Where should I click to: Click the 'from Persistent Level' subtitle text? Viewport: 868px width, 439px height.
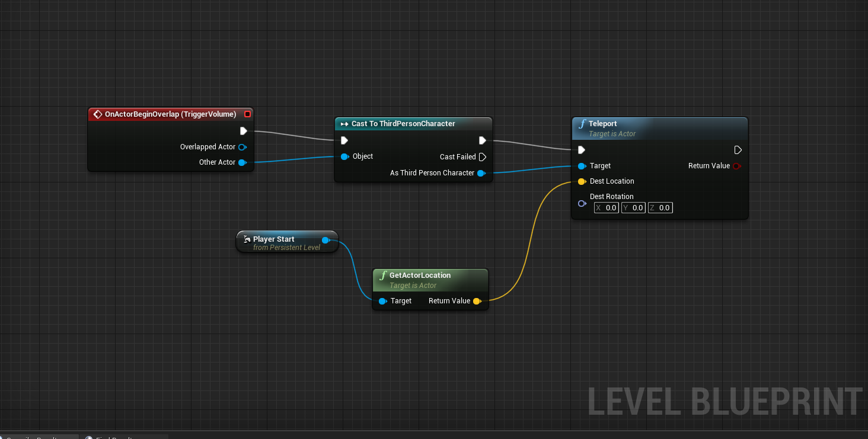coord(286,248)
